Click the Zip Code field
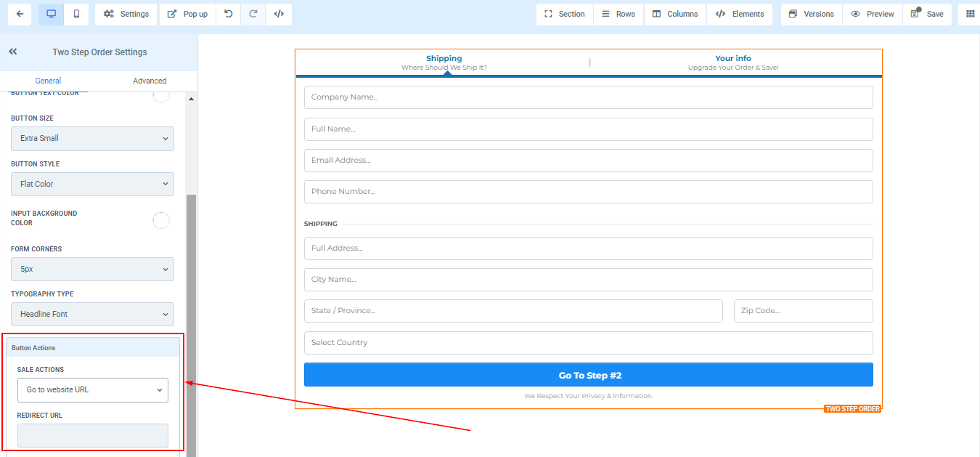Screen dimensions: 980x457 pyautogui.click(x=804, y=311)
